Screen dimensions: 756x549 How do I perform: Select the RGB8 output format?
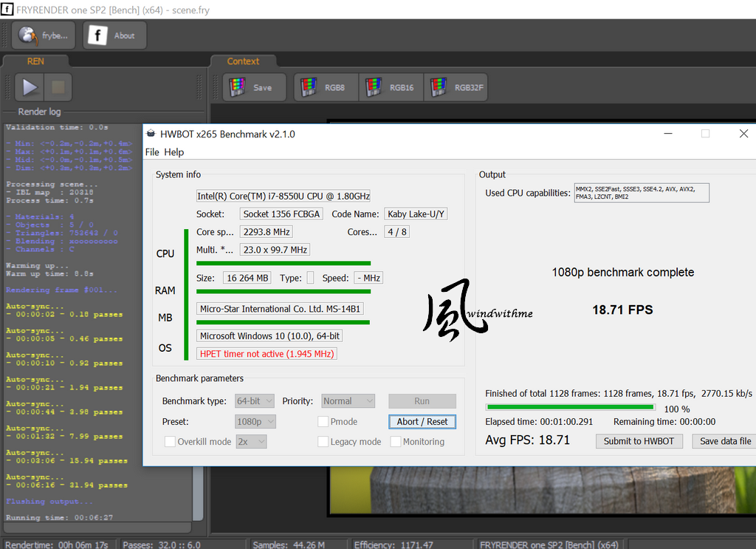[326, 87]
